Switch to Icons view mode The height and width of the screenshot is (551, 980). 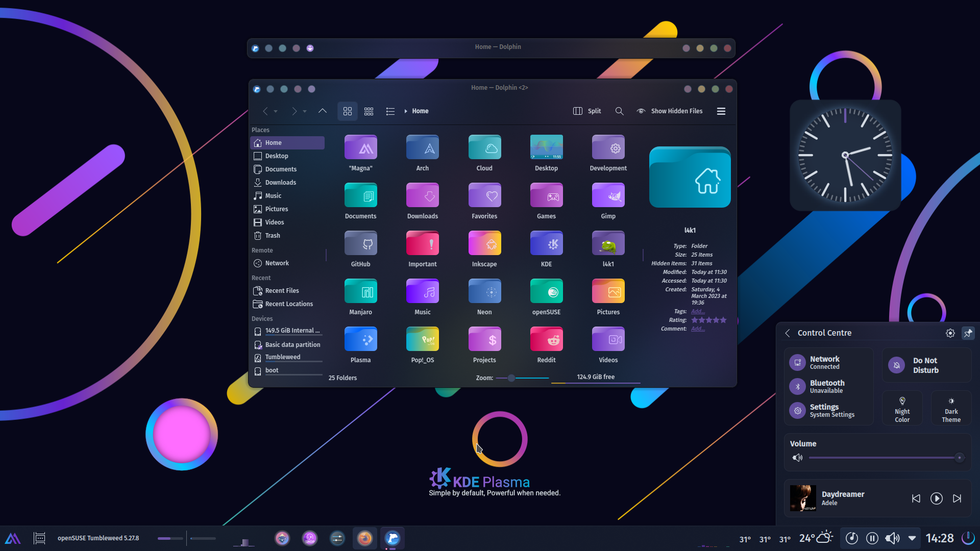point(347,111)
